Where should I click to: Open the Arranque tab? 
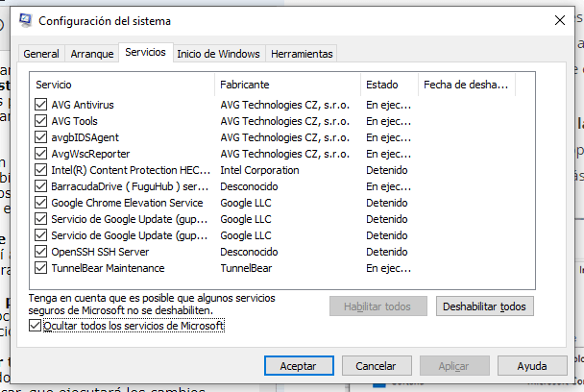(92, 54)
